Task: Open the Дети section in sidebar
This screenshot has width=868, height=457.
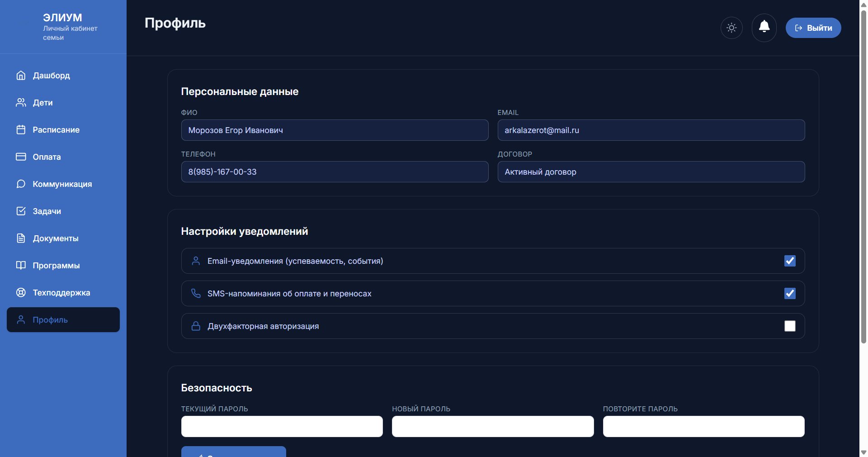Action: (42, 103)
